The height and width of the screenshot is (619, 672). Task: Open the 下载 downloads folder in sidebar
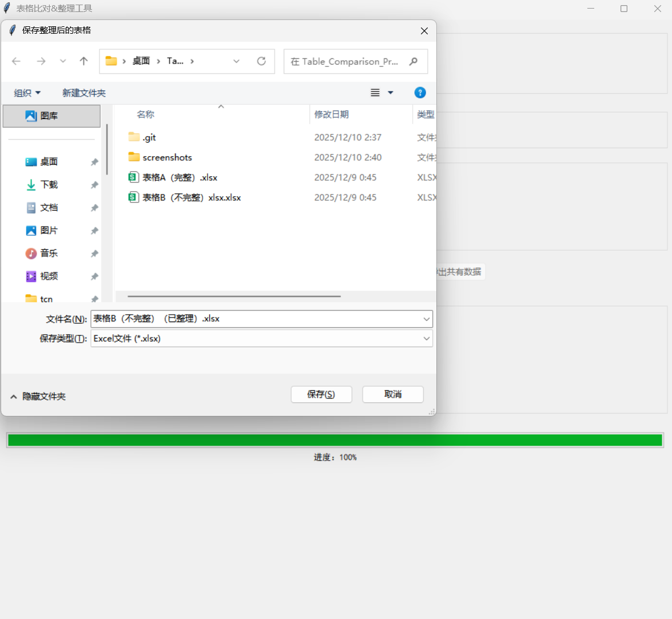pyautogui.click(x=49, y=185)
